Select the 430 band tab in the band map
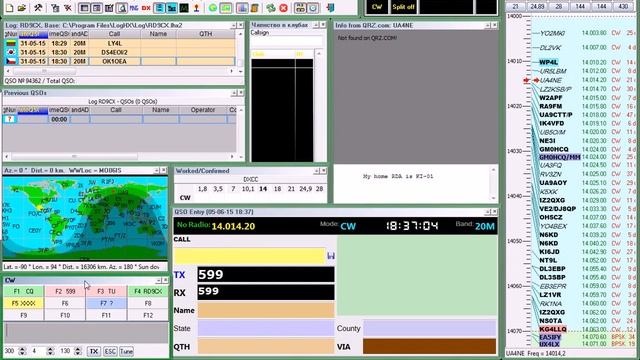Image resolution: width=640 pixels, height=360 pixels. [623, 7]
